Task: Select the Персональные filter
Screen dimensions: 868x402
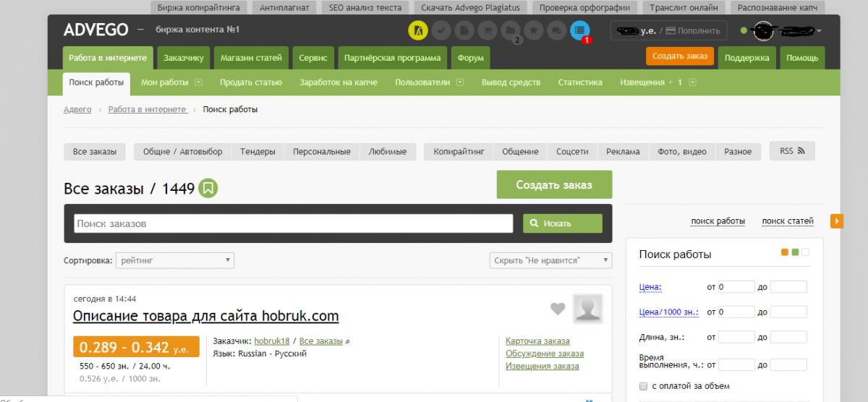Action: [x=322, y=152]
